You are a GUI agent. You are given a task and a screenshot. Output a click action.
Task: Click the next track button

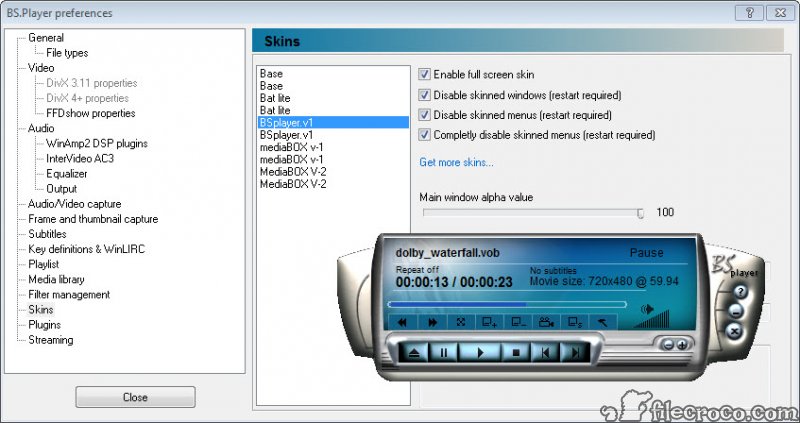point(575,353)
